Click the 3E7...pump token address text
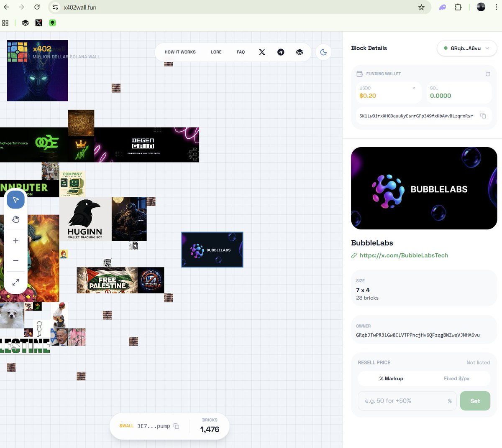 click(154, 426)
